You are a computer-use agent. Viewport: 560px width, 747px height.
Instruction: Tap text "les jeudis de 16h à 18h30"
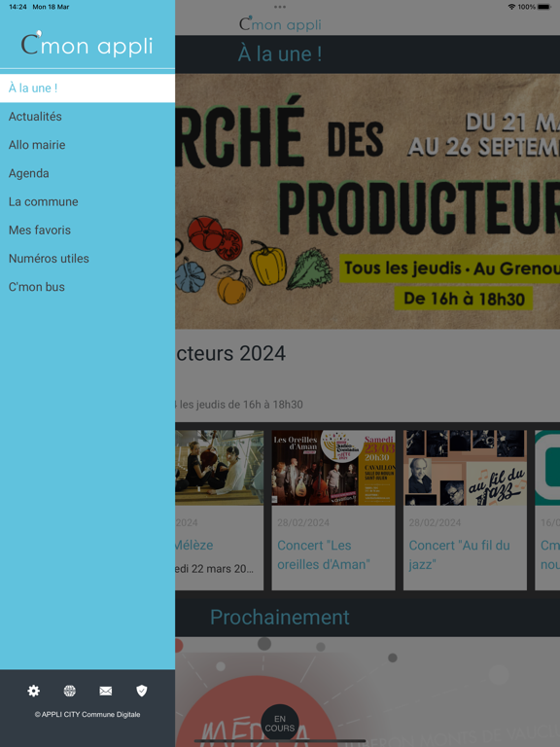coord(241,405)
